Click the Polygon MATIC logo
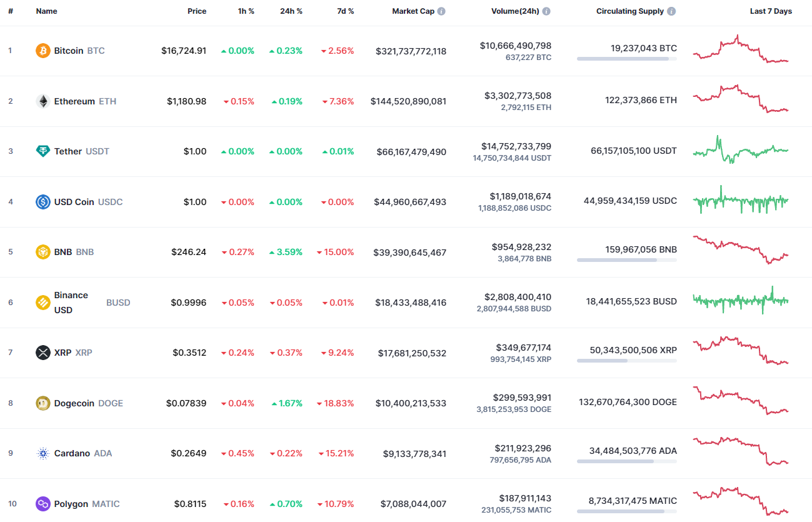Image resolution: width=812 pixels, height=522 pixels. coord(42,503)
